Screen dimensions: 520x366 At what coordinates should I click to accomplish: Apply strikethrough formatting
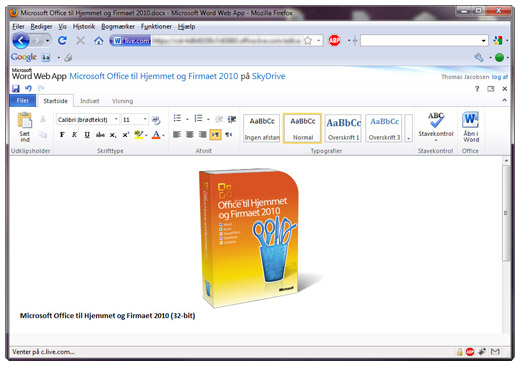[x=100, y=135]
